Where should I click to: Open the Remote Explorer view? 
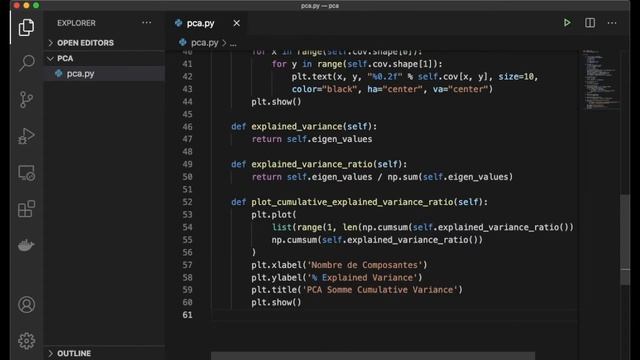[x=27, y=173]
